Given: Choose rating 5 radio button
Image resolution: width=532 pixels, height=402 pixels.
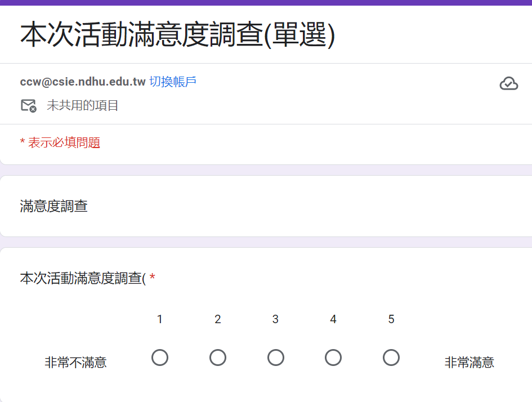Looking at the screenshot, I should click(x=391, y=358).
